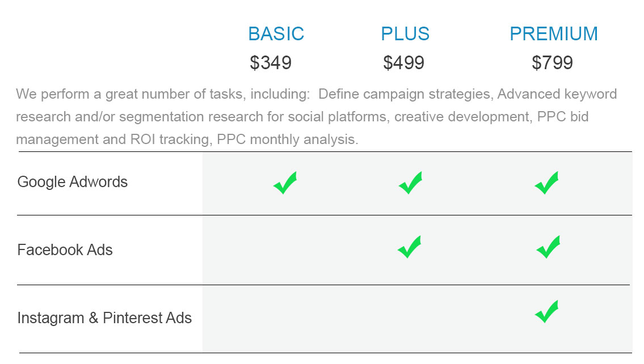Click the $799 price
The height and width of the screenshot is (364, 644).
pyautogui.click(x=552, y=62)
